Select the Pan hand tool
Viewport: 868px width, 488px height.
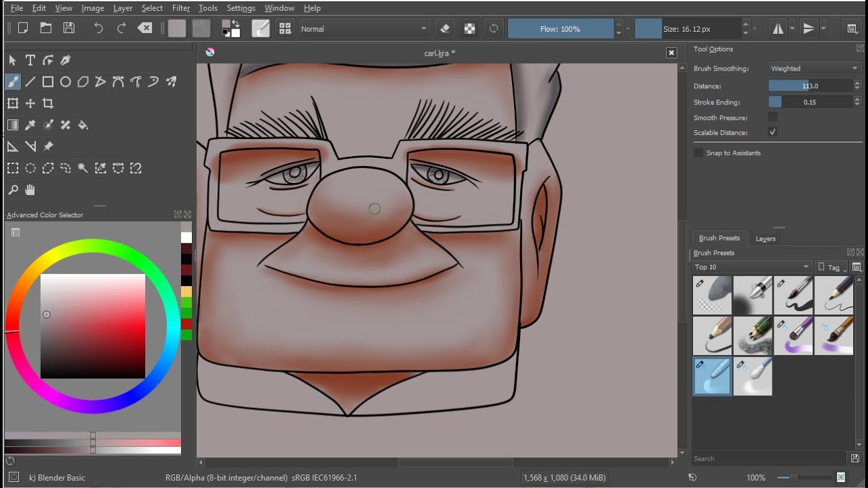point(31,190)
